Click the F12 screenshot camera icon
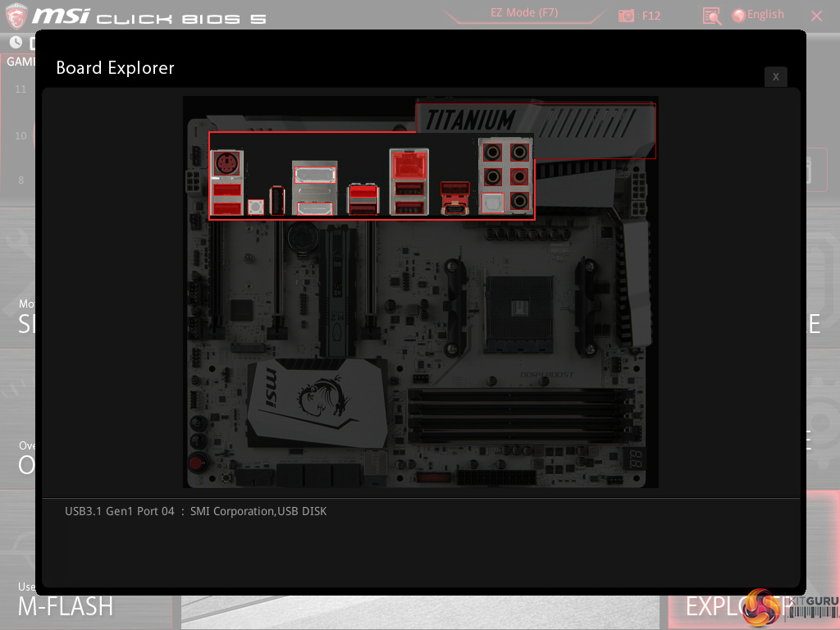840x630 pixels. [626, 16]
